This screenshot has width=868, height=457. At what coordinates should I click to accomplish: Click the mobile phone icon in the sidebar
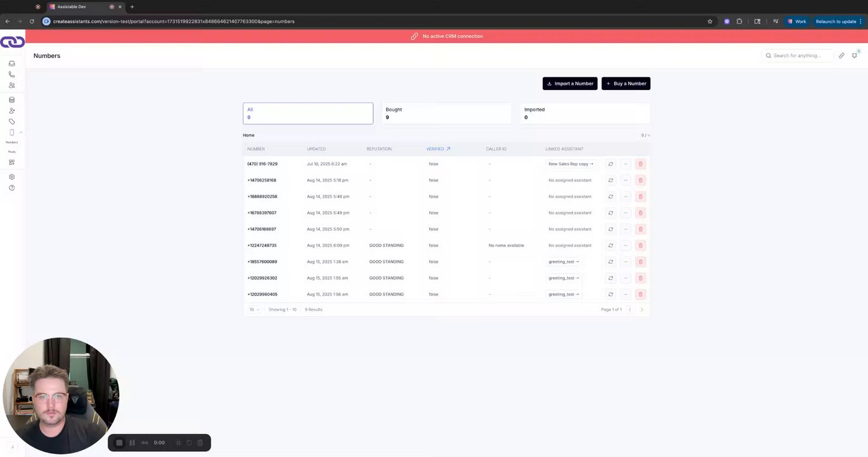(11, 132)
